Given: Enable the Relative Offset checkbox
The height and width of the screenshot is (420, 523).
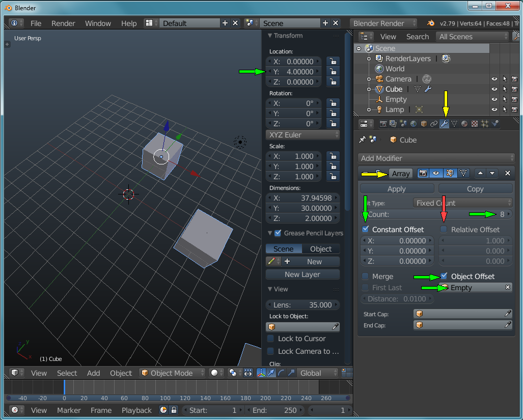Looking at the screenshot, I should pyautogui.click(x=444, y=230).
